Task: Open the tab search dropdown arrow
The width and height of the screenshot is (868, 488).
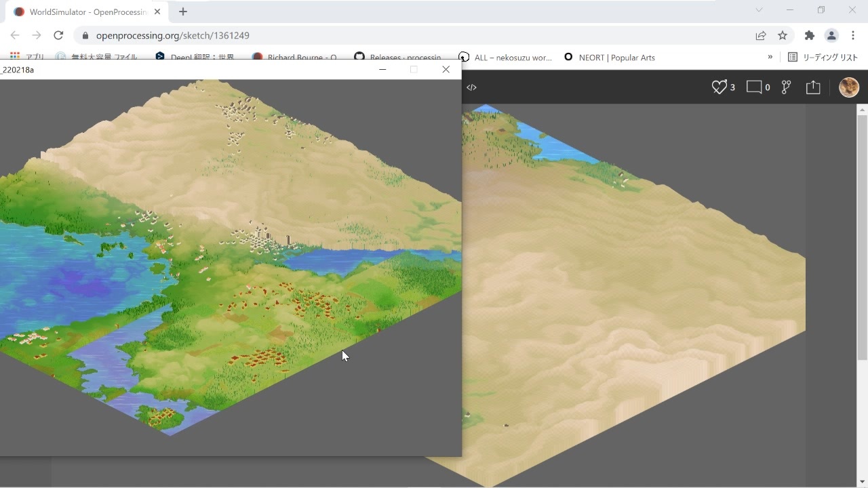Action: pyautogui.click(x=759, y=10)
